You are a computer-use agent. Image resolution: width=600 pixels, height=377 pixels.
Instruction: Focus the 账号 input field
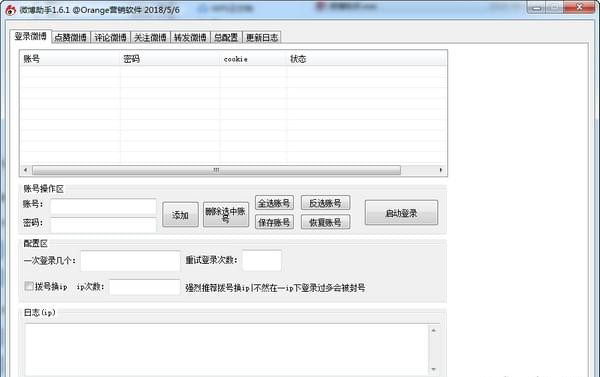tap(103, 206)
